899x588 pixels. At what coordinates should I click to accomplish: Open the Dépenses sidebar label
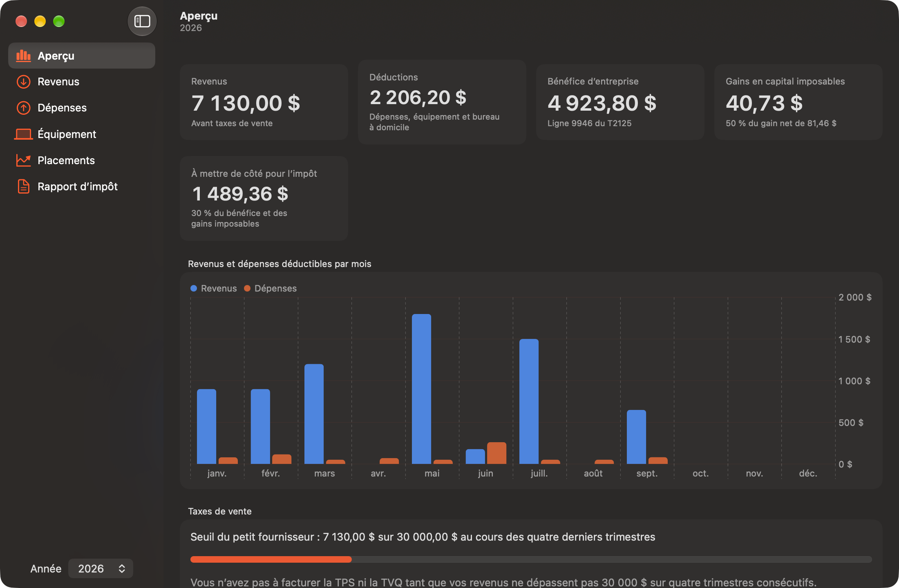[x=62, y=108]
